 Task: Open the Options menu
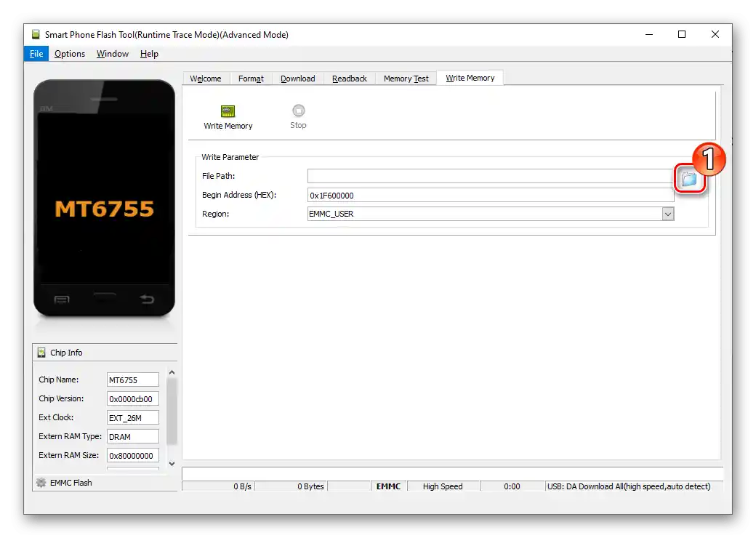pos(69,53)
